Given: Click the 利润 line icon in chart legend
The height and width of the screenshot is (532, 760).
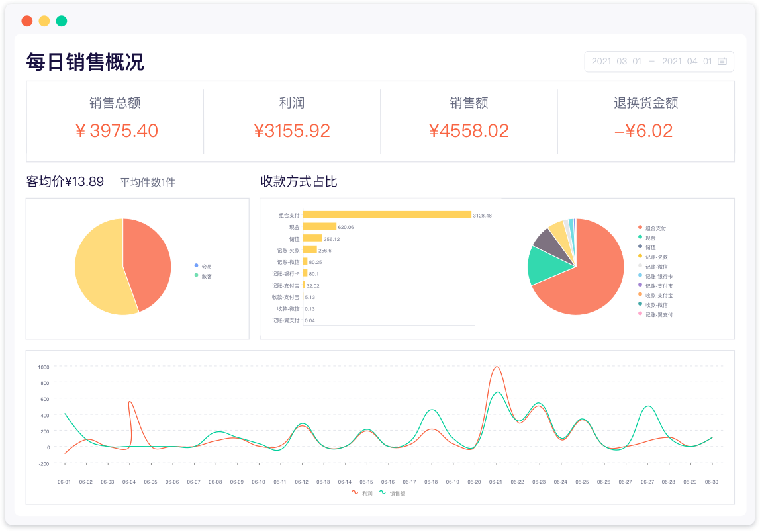Looking at the screenshot, I should coord(355,493).
